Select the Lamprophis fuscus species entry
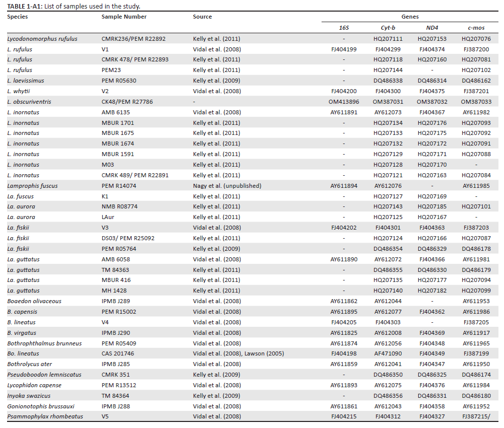This screenshot has height=428, width=504. click(32, 186)
